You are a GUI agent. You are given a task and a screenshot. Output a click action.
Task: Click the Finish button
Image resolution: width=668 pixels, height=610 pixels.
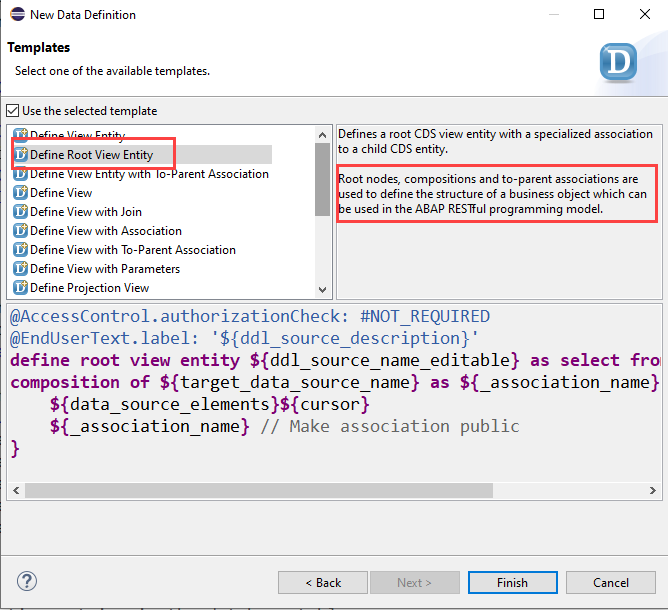(x=513, y=582)
